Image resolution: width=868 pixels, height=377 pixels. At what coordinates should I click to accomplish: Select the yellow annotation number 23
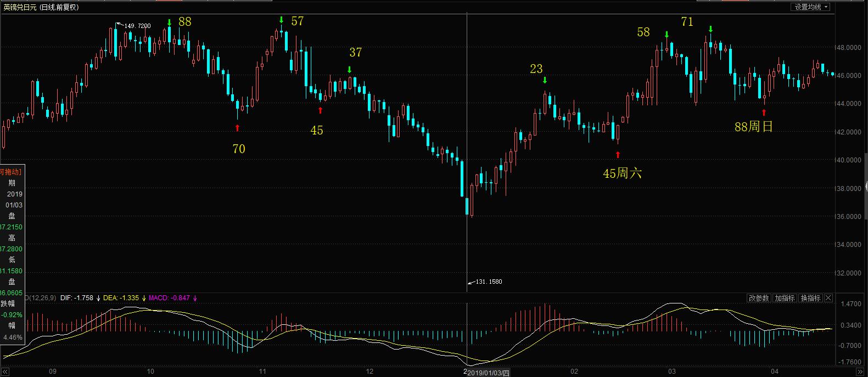536,69
